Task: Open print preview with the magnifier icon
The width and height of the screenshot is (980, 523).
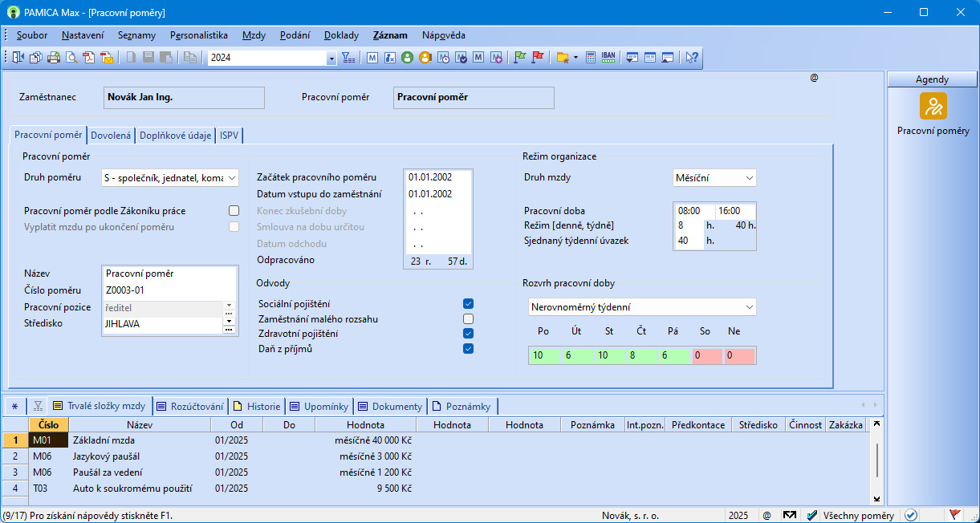Action: (71, 58)
